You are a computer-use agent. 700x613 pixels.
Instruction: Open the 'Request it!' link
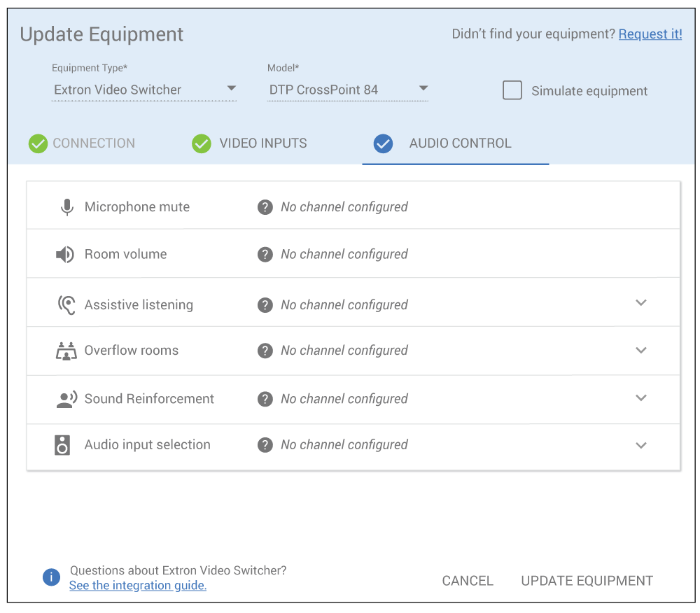point(650,34)
